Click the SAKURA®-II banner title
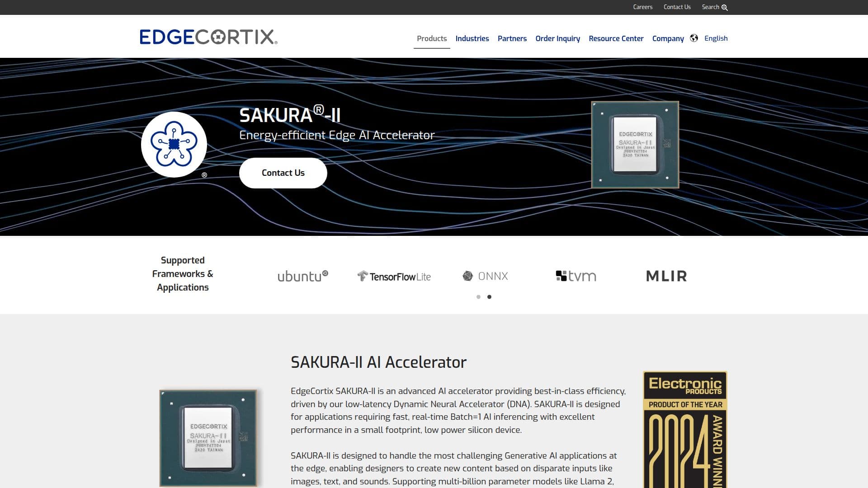Image resolution: width=868 pixels, height=488 pixels. tap(290, 114)
